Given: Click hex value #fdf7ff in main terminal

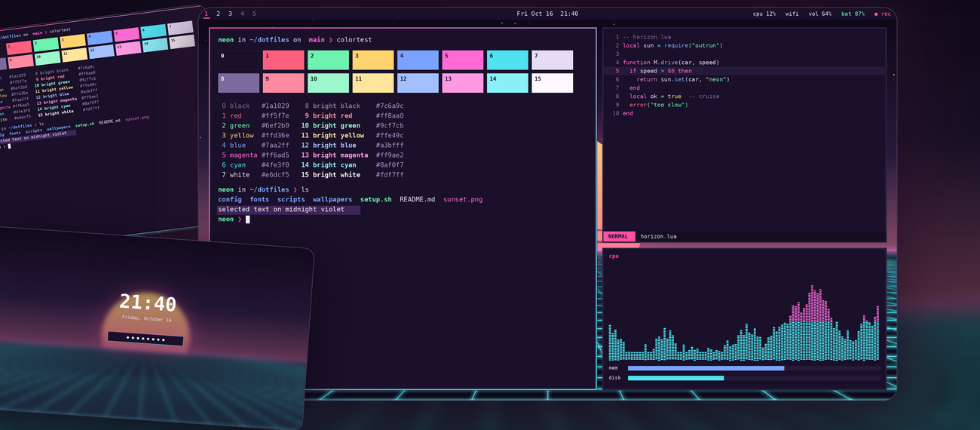Looking at the screenshot, I should [390, 175].
